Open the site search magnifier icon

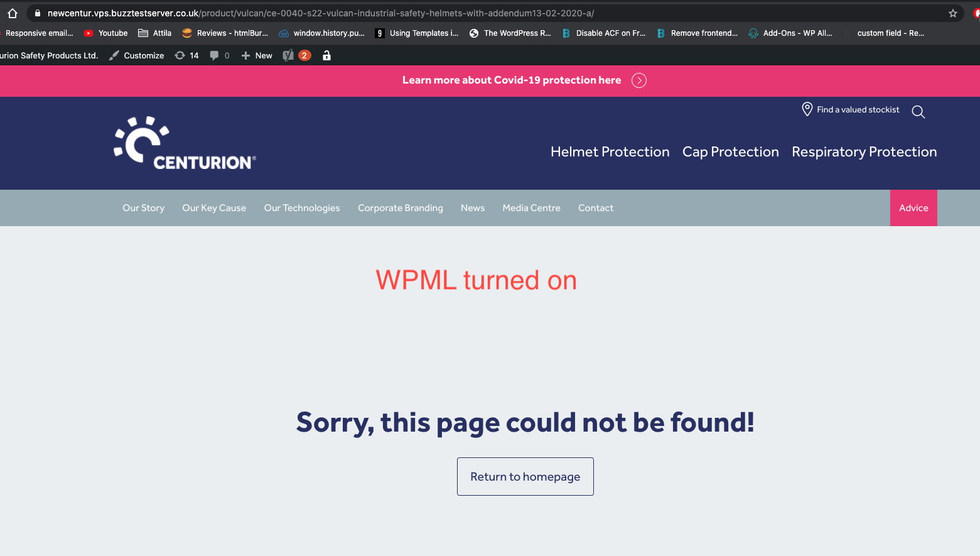coord(918,112)
